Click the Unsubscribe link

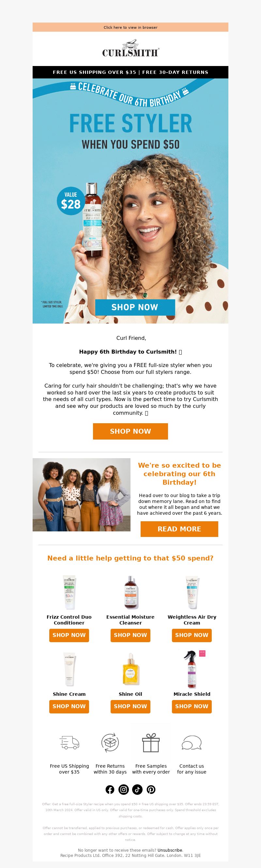[170, 850]
